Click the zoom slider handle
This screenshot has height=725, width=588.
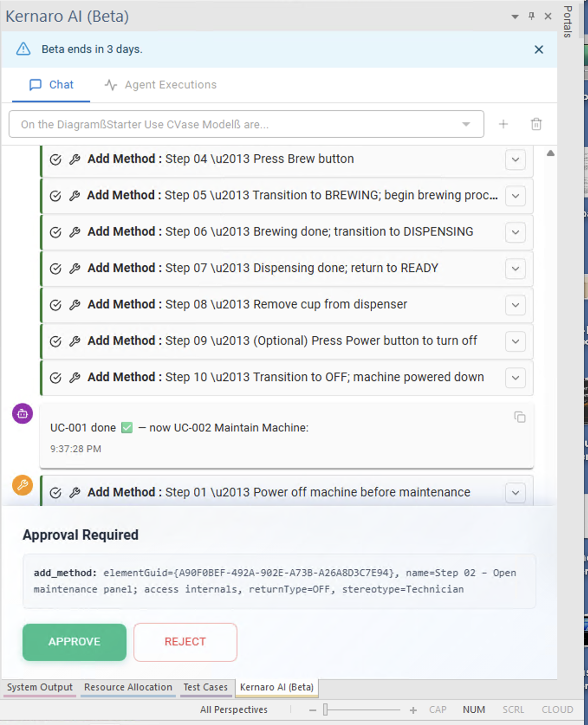[326, 710]
